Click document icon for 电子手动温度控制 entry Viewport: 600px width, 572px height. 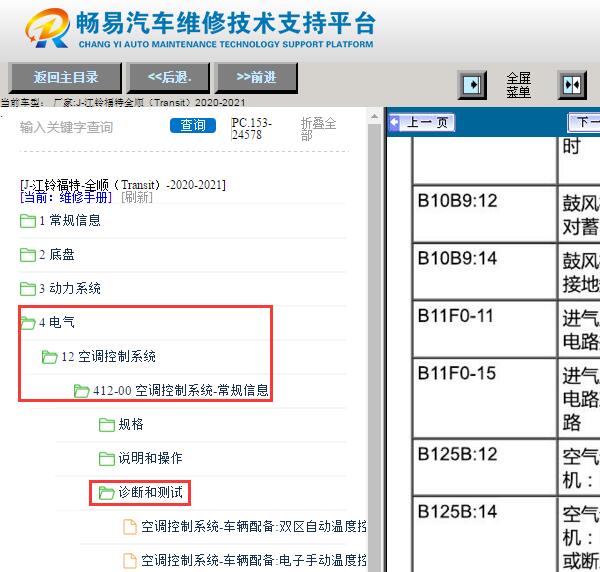point(130,561)
